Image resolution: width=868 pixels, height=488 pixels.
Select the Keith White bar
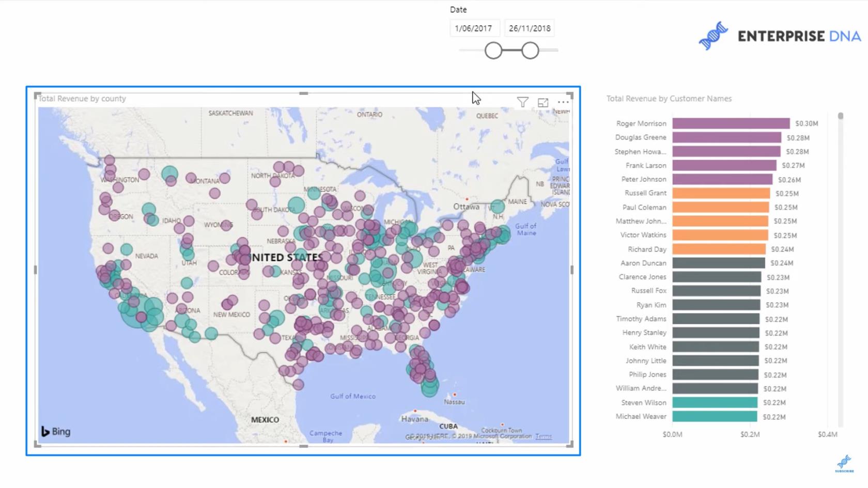716,347
